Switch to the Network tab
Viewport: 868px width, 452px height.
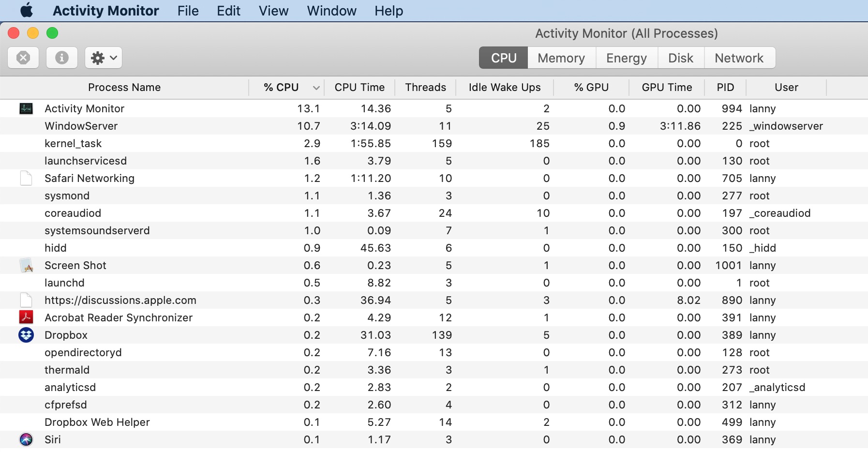(739, 58)
